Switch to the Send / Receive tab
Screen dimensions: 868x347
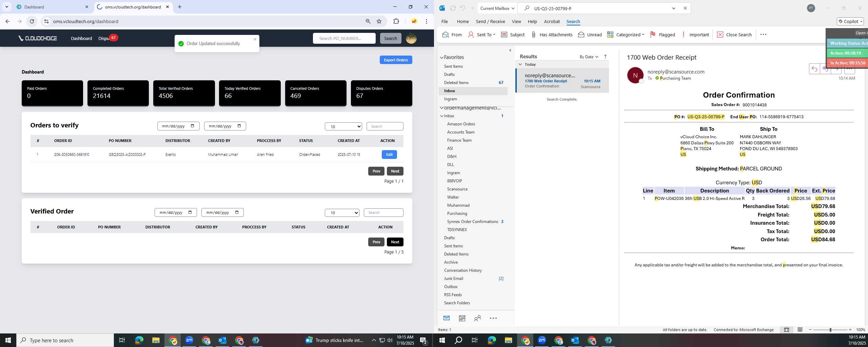click(490, 21)
